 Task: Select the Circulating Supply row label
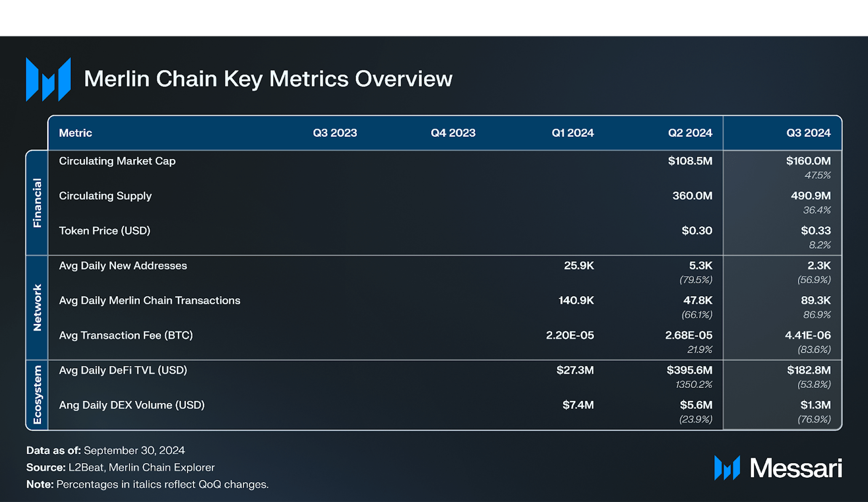coord(105,196)
